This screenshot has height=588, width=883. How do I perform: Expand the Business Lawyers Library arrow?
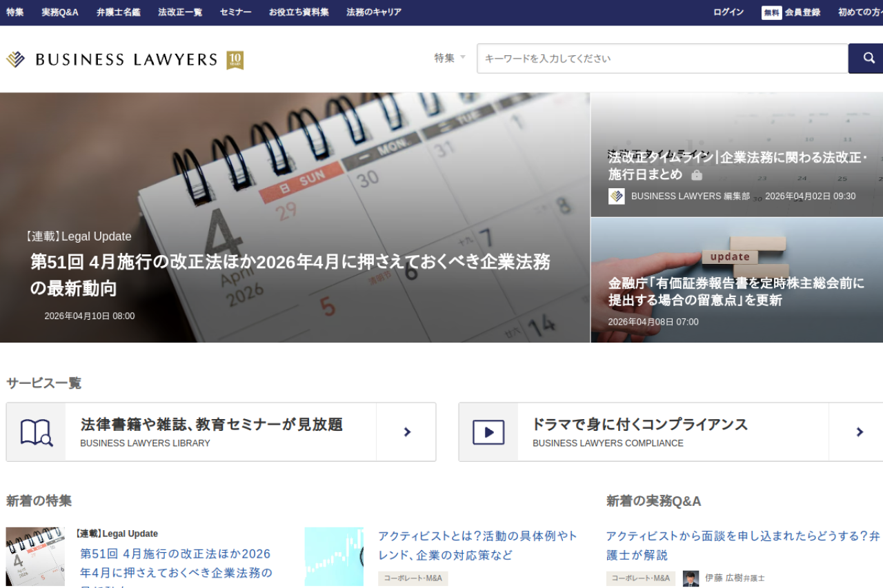pos(406,432)
